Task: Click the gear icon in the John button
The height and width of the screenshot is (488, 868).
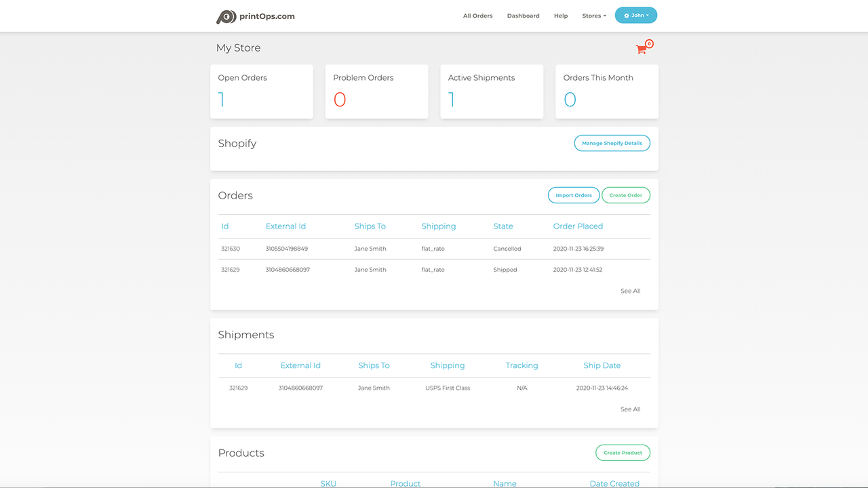Action: coord(627,15)
